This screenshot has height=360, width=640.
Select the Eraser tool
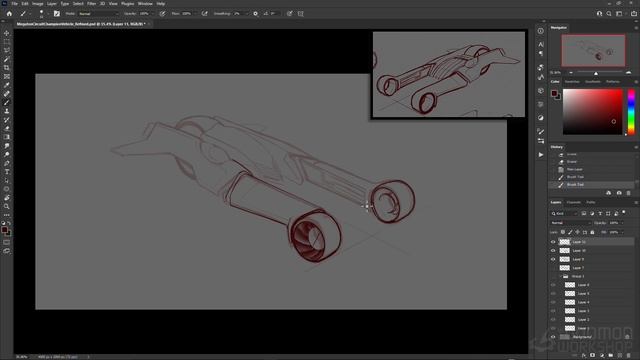click(x=7, y=128)
